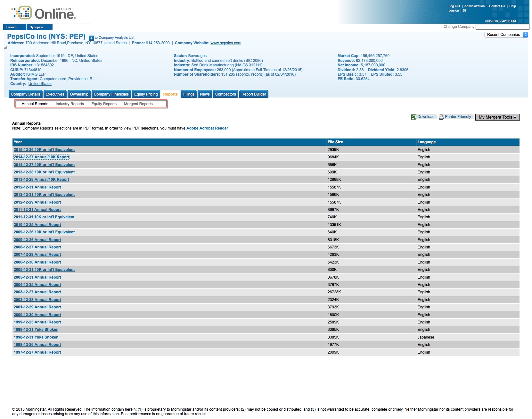Image resolution: width=532 pixels, height=419 pixels.
Task: Open the Recent Companies dropdown
Action: point(506,35)
